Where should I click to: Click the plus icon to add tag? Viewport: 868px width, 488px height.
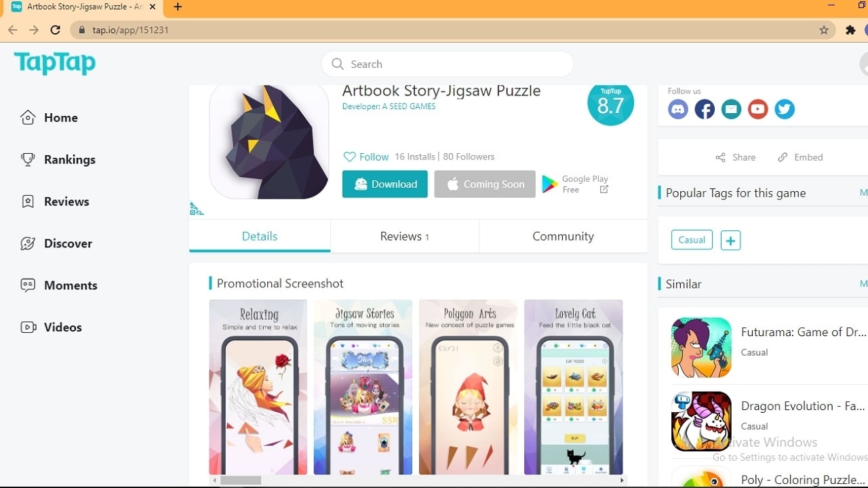(730, 240)
